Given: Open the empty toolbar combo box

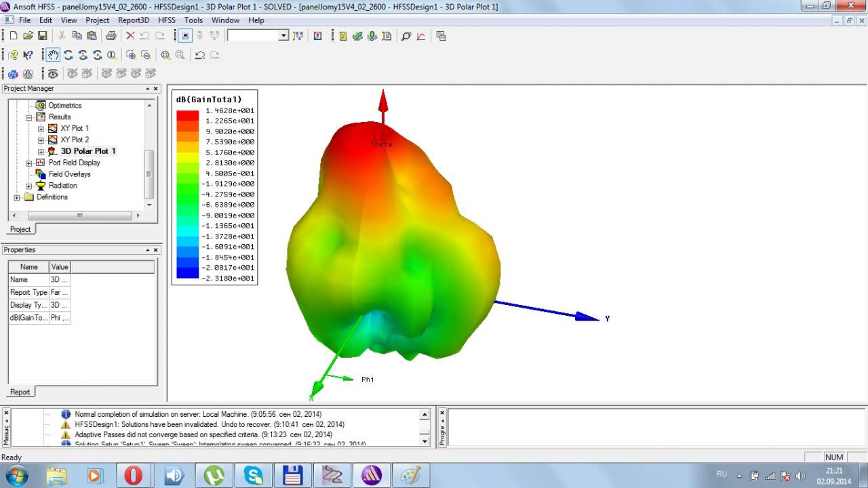Looking at the screenshot, I should 283,36.
